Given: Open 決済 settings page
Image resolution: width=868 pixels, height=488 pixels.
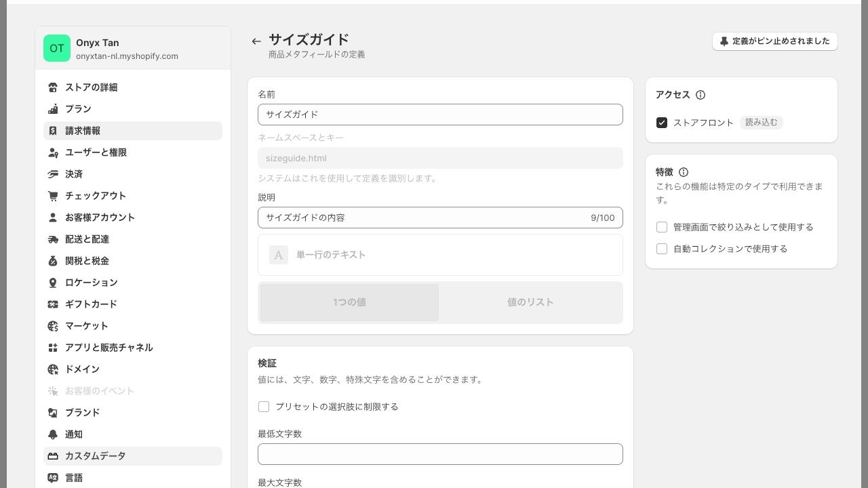Looking at the screenshot, I should click(133, 174).
